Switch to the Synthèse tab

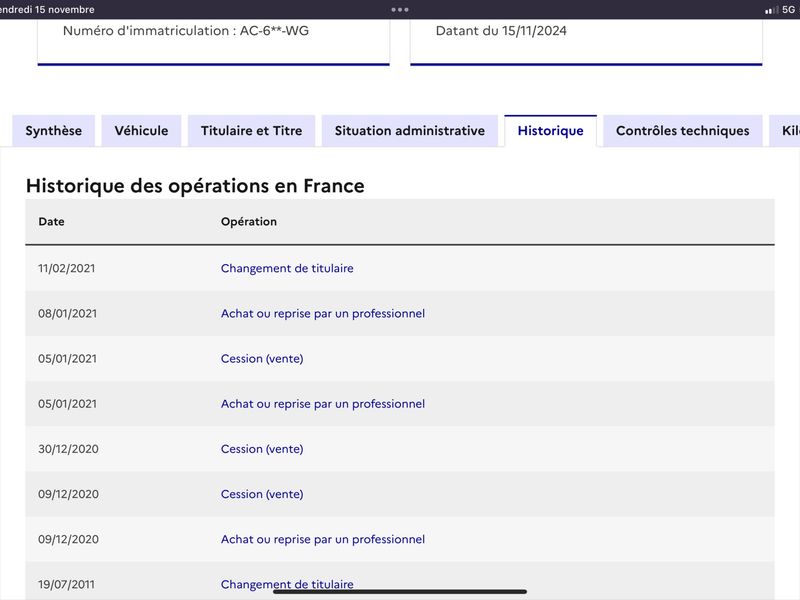(x=54, y=131)
